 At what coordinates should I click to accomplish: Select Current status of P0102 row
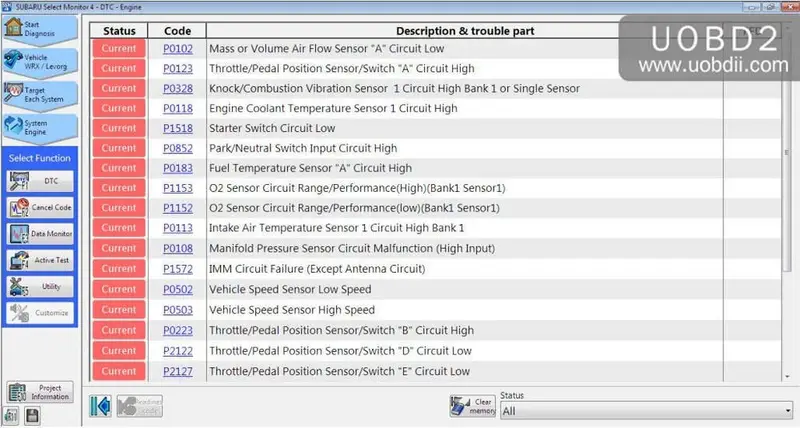[x=119, y=48]
